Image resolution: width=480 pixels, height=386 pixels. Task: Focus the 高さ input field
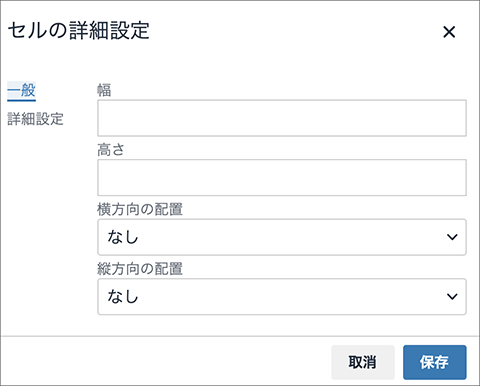[282, 178]
